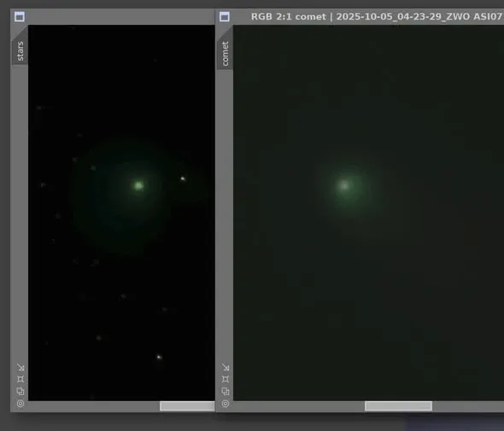Click the fit-view square icon in stars window

(21, 379)
